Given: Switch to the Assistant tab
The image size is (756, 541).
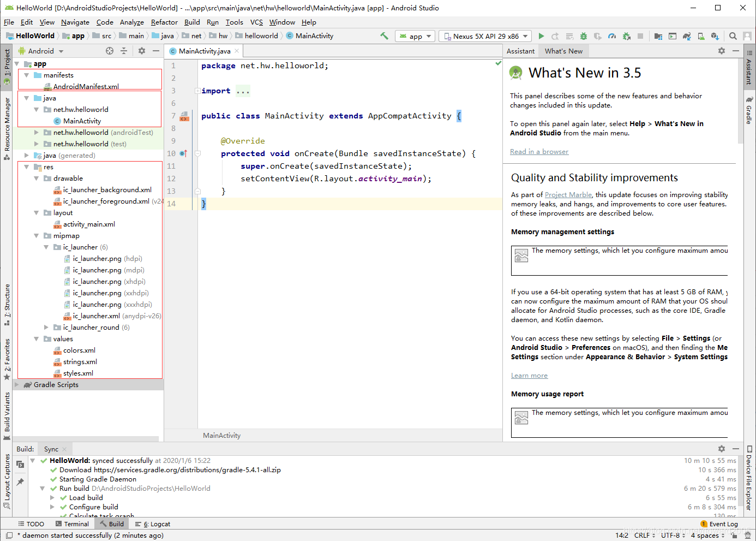Looking at the screenshot, I should pyautogui.click(x=520, y=51).
